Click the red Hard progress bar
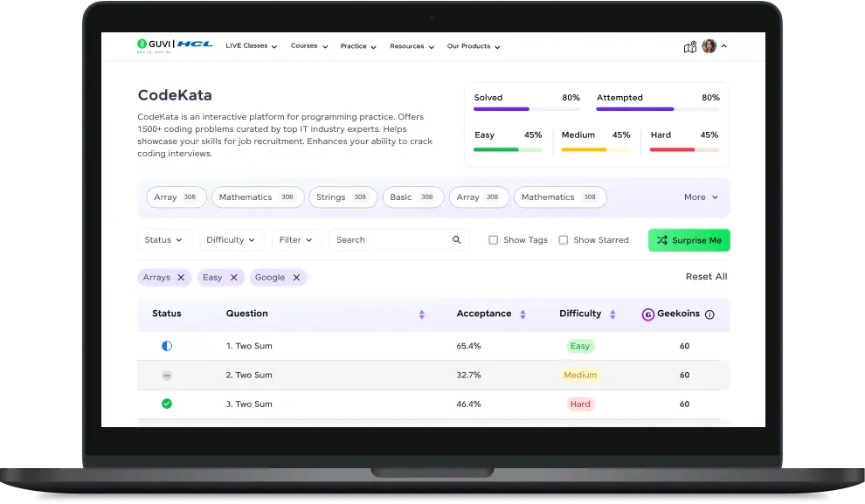The height and width of the screenshot is (504, 865). point(685,149)
